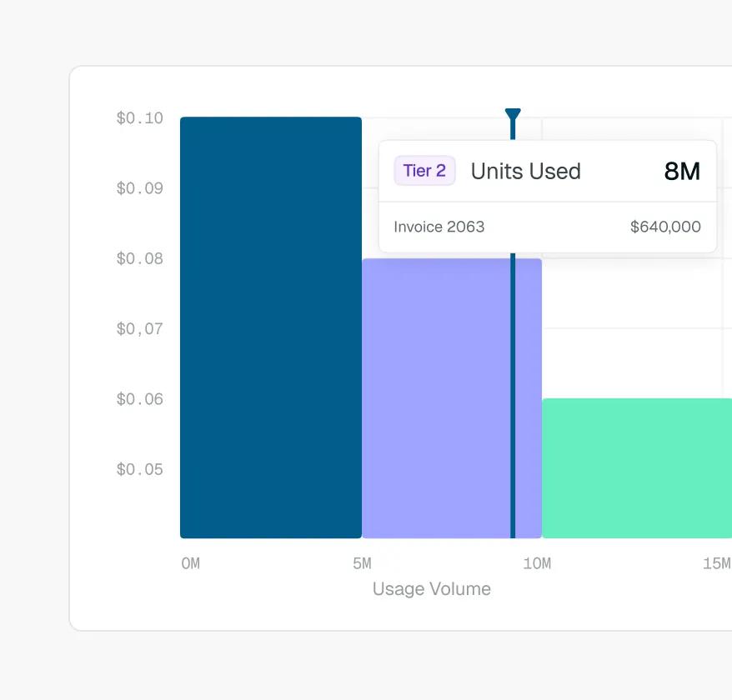The image size is (732, 700).
Task: Click the $0.10 y-axis label
Action: [139, 118]
